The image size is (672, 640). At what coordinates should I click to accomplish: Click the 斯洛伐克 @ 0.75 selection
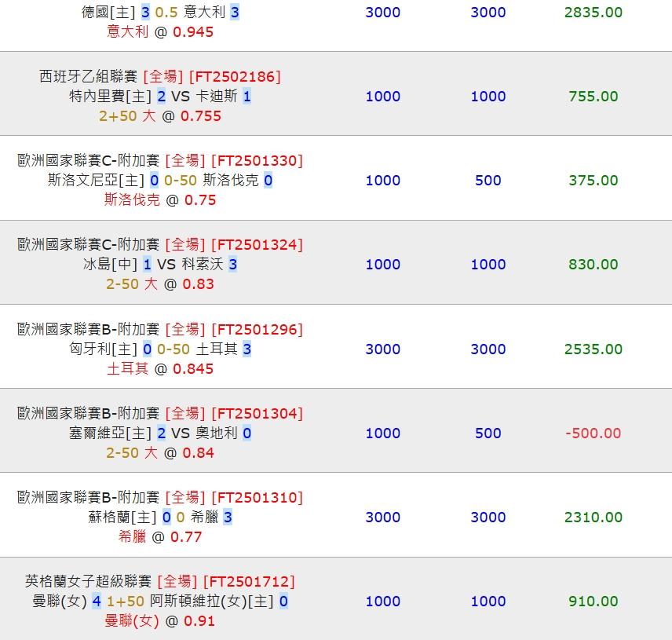(160, 200)
